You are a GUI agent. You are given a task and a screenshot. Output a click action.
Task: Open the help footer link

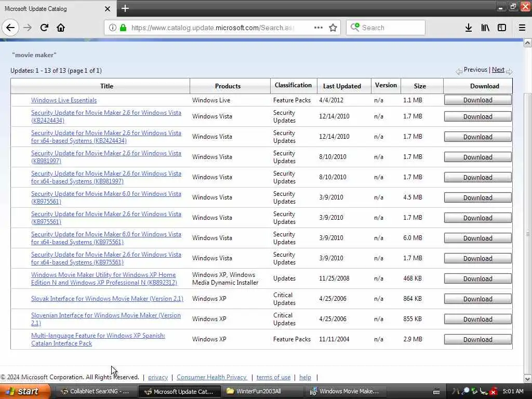pyautogui.click(x=305, y=377)
